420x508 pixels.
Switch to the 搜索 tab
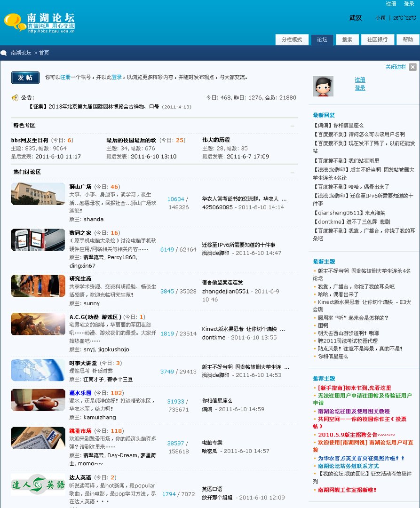click(x=347, y=40)
